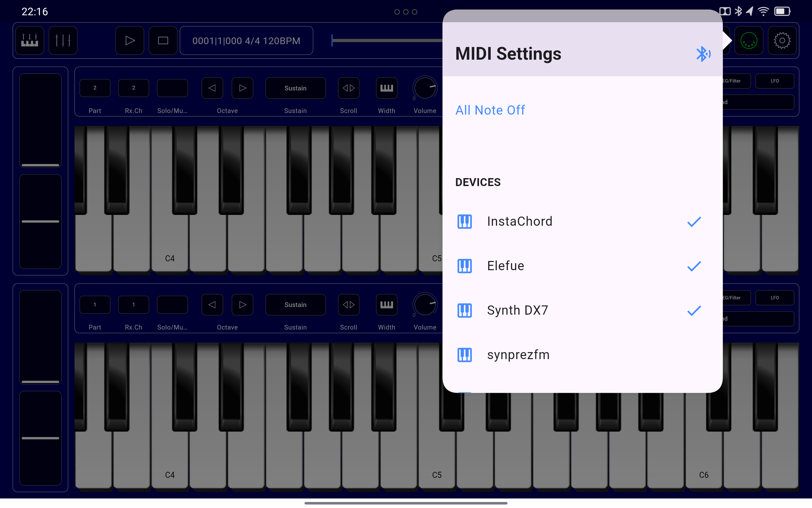Open the mixer faders icon in toolbar
The height and width of the screenshot is (508, 812).
point(63,41)
